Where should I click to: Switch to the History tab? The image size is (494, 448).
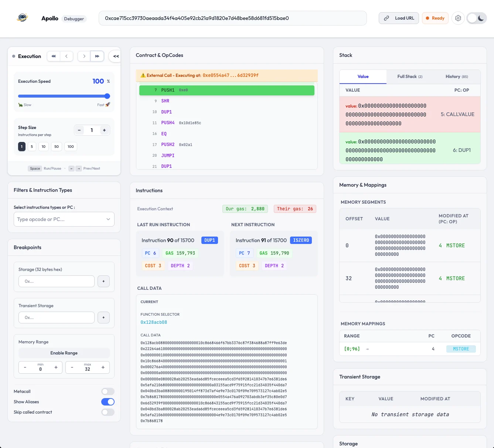pyautogui.click(x=457, y=77)
